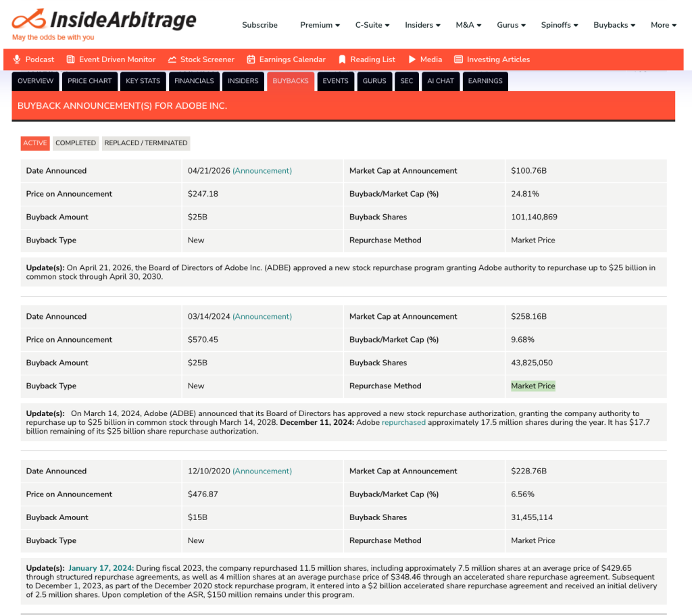The width and height of the screenshot is (692, 616).
Task: Click the '$15B' buyback amount value
Action: (x=197, y=517)
